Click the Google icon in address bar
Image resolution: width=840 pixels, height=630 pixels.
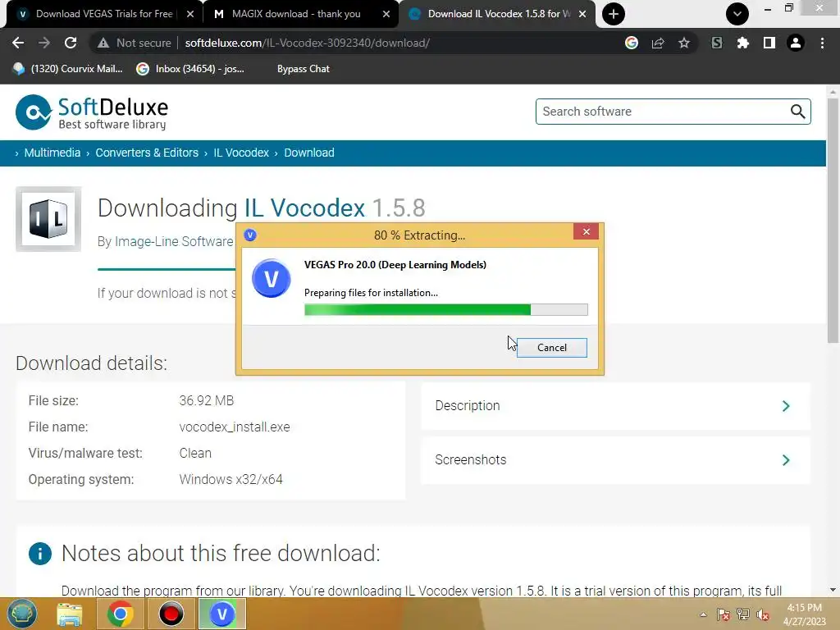(x=632, y=43)
